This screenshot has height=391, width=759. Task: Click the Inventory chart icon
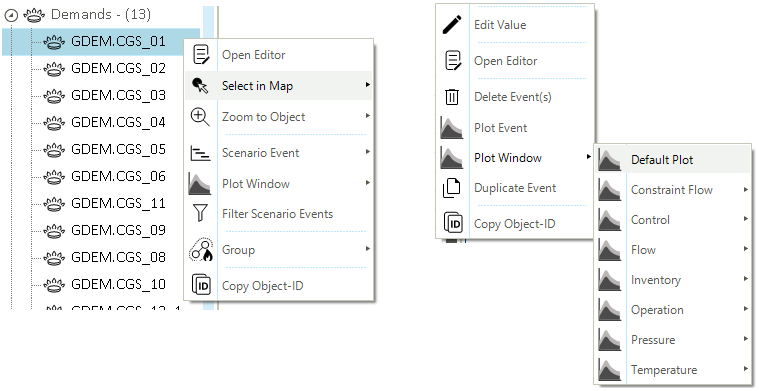click(609, 280)
